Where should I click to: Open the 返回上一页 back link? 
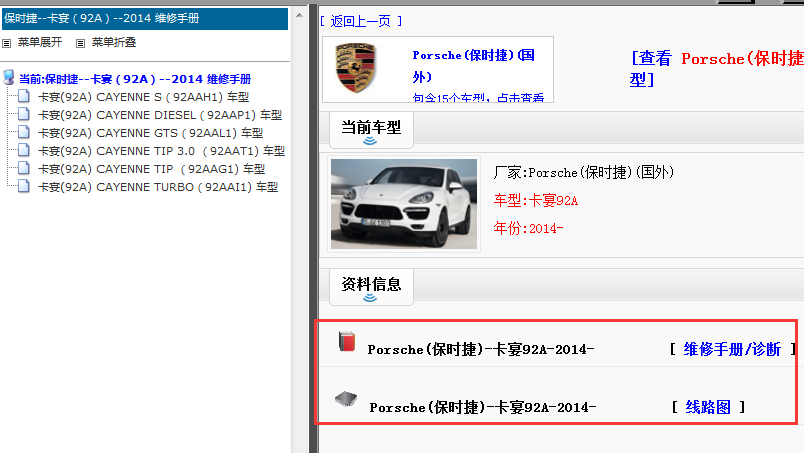click(361, 21)
